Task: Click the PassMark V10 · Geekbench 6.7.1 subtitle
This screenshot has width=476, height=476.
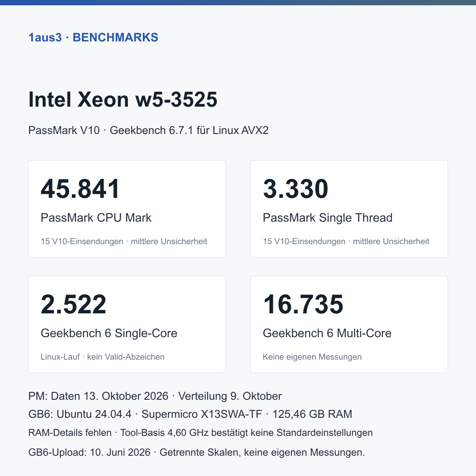Action: [148, 130]
